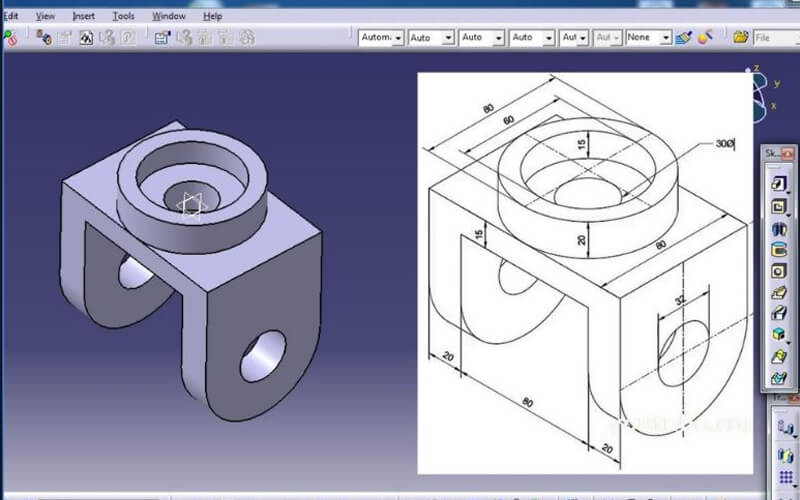Choose the Groove tool icon
800x500 pixels.
(x=777, y=250)
